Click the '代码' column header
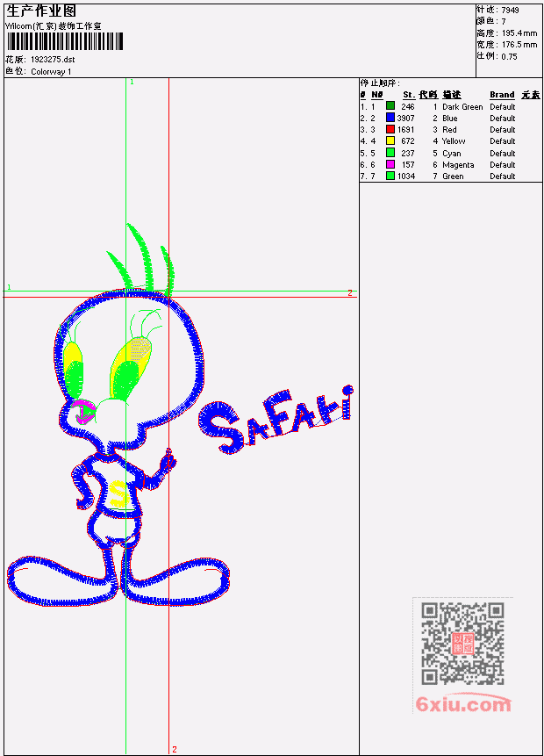This screenshot has width=544, height=756. (428, 95)
